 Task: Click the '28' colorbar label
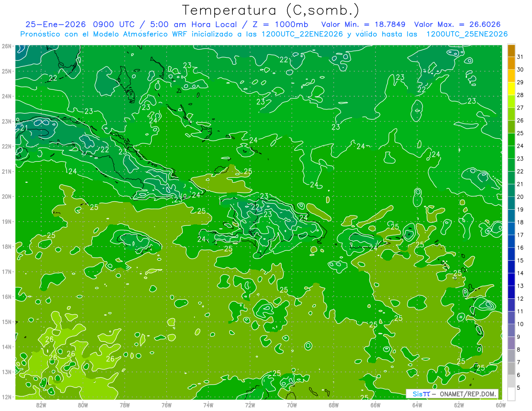pyautogui.click(x=520, y=95)
